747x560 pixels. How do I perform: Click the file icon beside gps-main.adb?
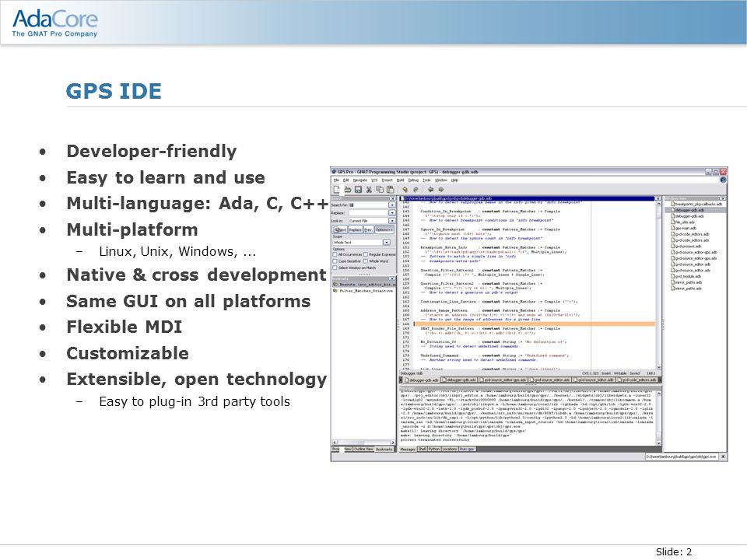(x=673, y=228)
